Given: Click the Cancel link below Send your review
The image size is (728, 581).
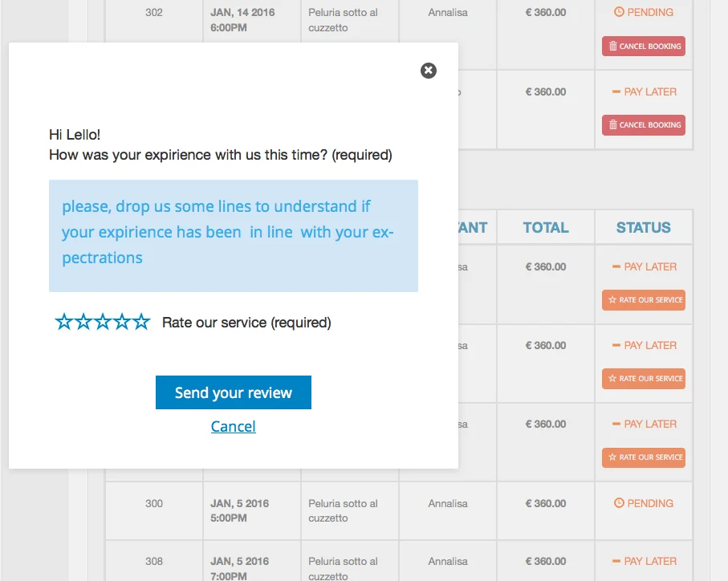Looking at the screenshot, I should click(x=233, y=426).
